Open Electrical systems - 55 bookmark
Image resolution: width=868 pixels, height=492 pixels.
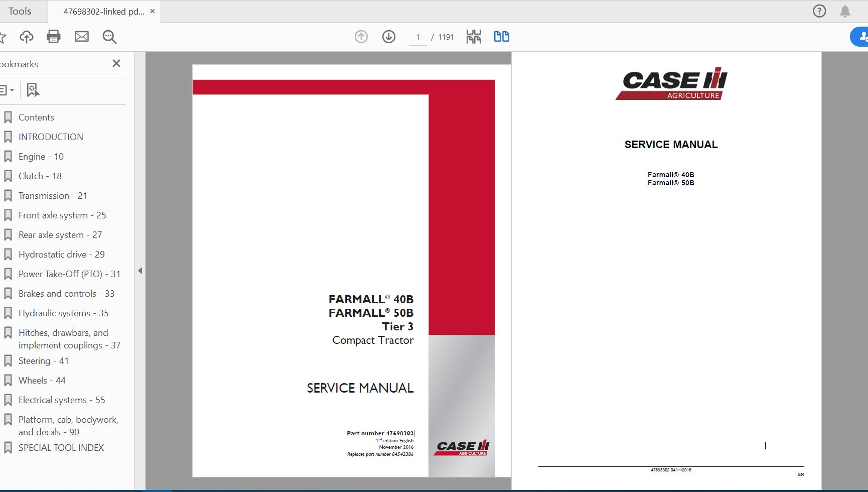[x=62, y=400]
